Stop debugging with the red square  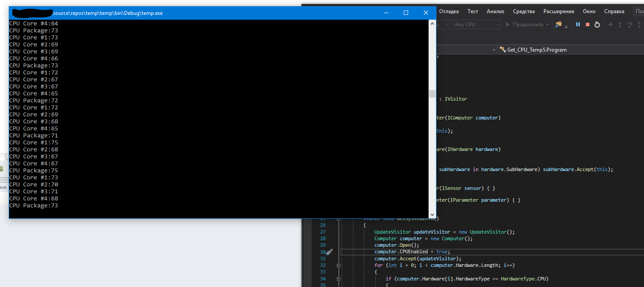[x=588, y=24]
